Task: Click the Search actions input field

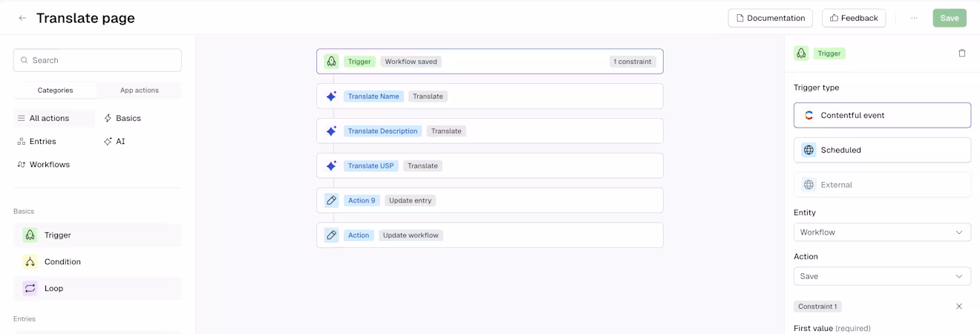Action: click(97, 60)
